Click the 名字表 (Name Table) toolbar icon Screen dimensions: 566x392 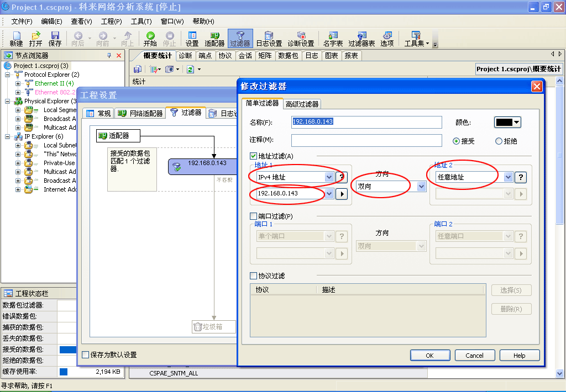click(x=333, y=39)
